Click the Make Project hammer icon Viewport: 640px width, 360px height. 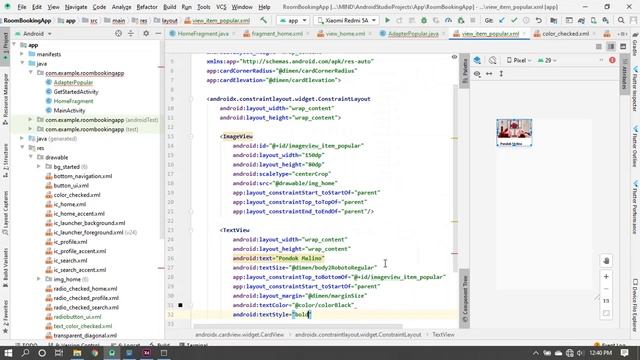264,20
